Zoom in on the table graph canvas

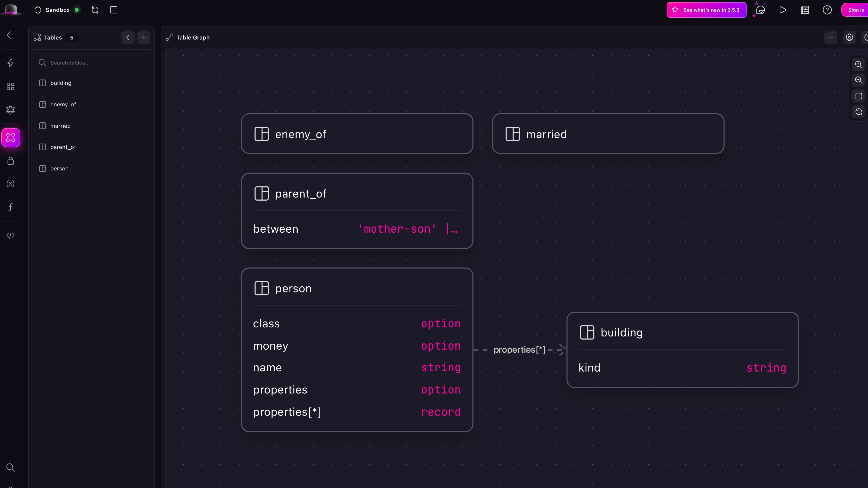[858, 64]
